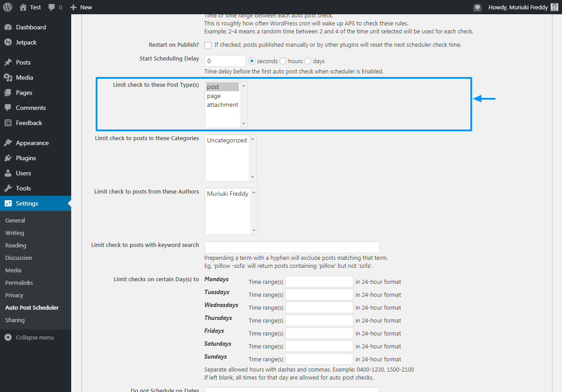Focus the Saturdays time range field

(x=319, y=346)
